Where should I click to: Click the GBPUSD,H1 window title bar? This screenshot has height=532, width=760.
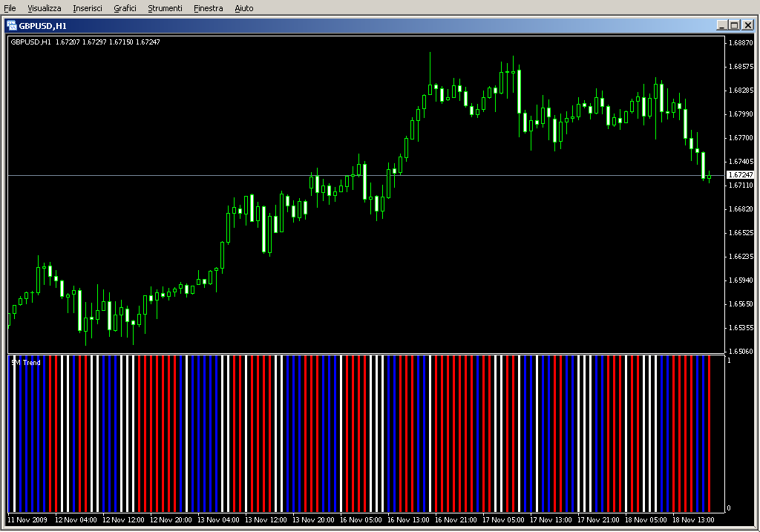coord(371,25)
